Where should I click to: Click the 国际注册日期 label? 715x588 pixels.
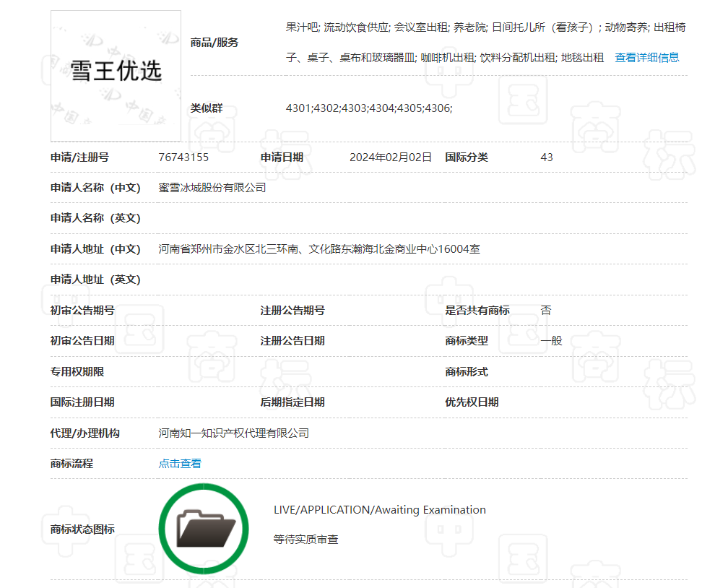pos(82,402)
